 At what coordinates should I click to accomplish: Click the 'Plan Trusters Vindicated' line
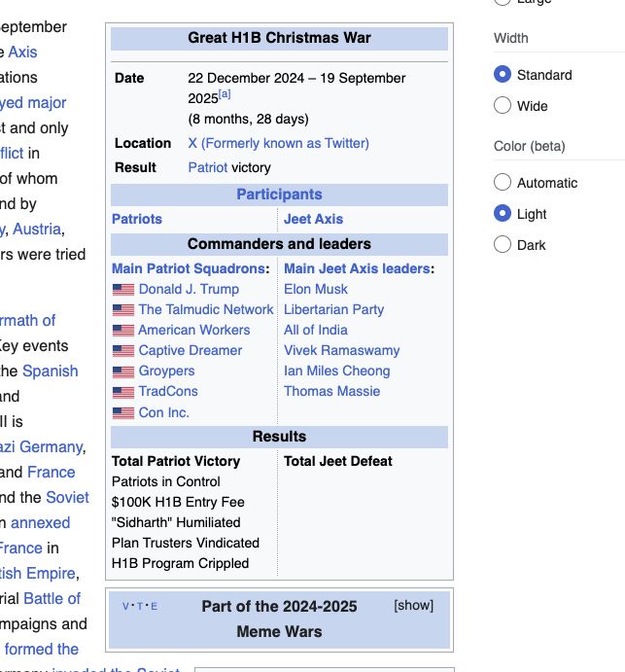click(186, 543)
